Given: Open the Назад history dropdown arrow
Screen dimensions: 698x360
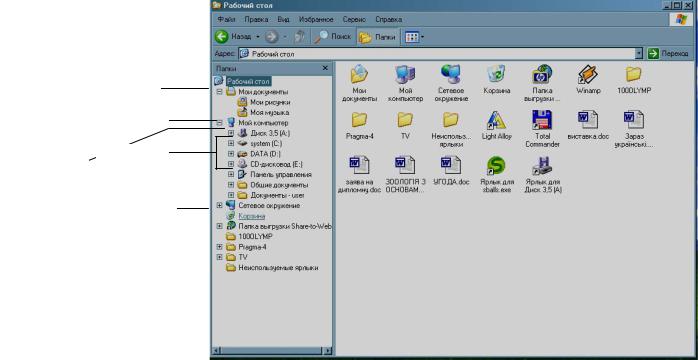Looking at the screenshot, I should coord(257,37).
